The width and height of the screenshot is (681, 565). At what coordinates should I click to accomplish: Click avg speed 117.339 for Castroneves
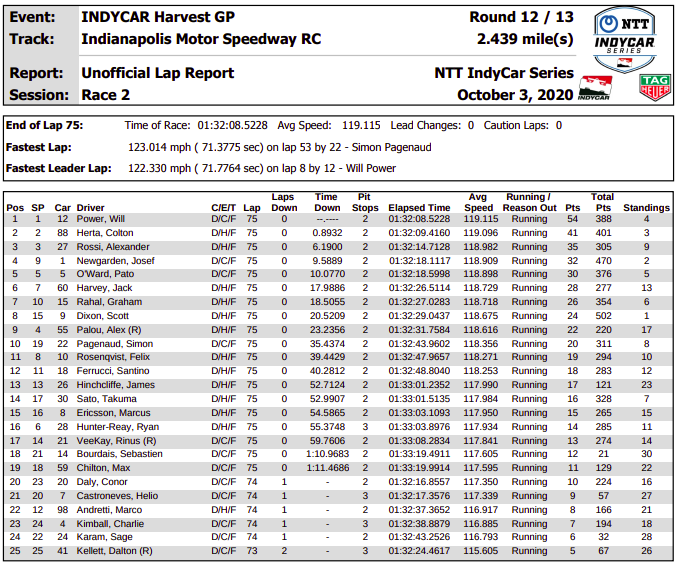(x=481, y=496)
